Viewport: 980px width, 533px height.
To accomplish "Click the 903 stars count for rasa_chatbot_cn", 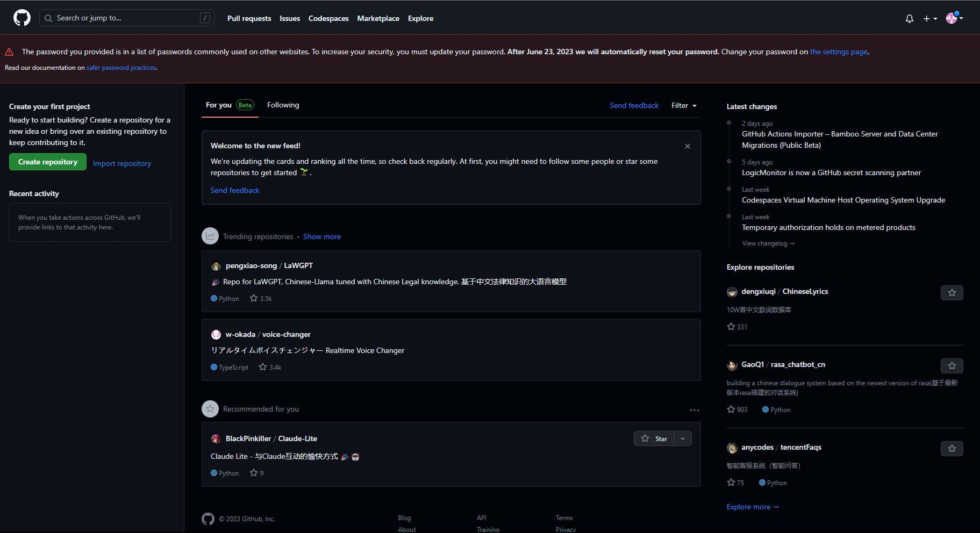I will click(x=737, y=409).
